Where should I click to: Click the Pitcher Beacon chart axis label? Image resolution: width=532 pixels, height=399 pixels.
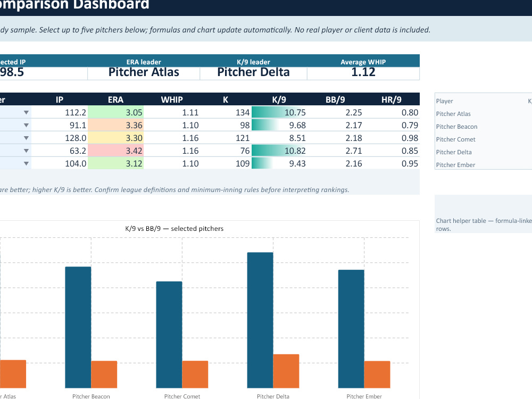(x=91, y=396)
